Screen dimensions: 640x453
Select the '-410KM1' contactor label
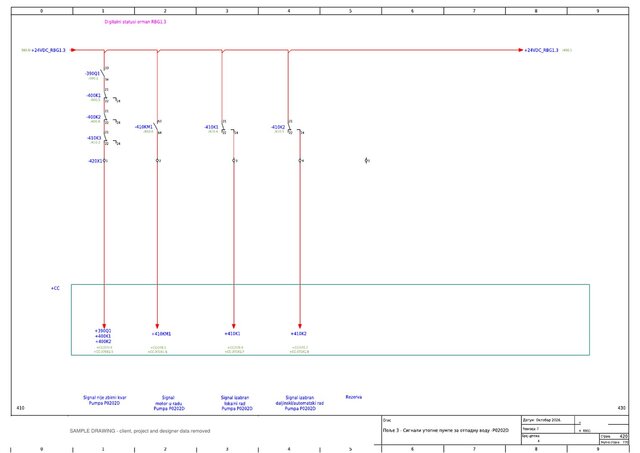pyautogui.click(x=144, y=127)
